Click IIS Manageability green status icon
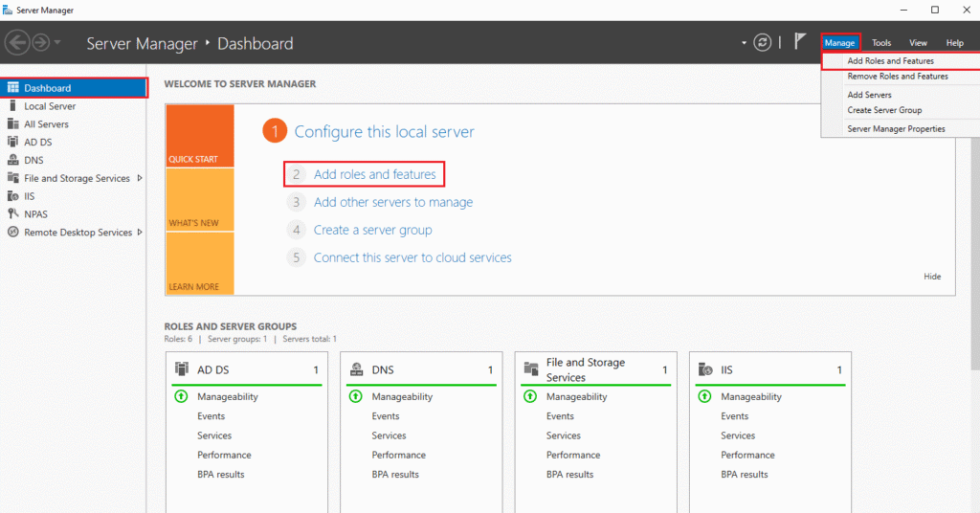Screen dimensions: 980x513 [x=704, y=396]
